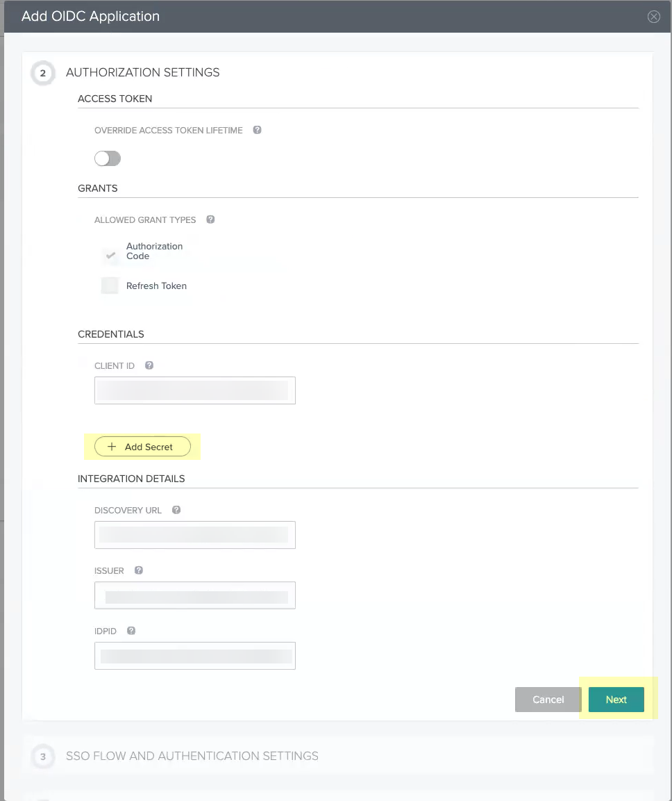This screenshot has height=801, width=672.
Task: Select the Discovery URL field
Action: click(x=195, y=535)
